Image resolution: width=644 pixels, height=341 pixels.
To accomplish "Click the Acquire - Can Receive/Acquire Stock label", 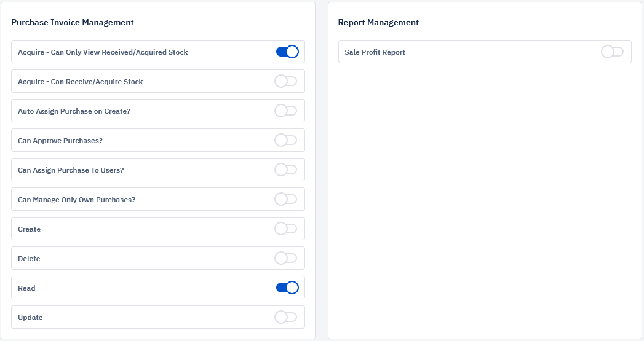I will [x=81, y=82].
